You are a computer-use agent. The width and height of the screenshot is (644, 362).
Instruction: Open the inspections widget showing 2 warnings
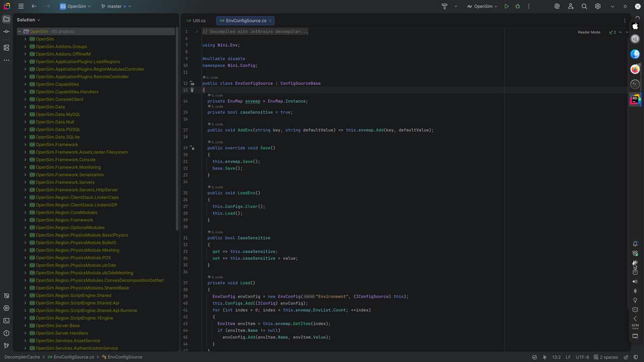tap(612, 32)
